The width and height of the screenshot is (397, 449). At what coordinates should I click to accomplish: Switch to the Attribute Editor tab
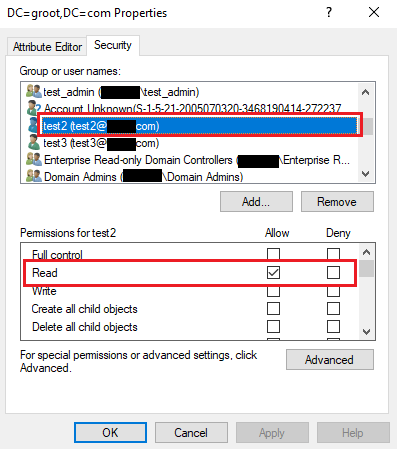[47, 47]
